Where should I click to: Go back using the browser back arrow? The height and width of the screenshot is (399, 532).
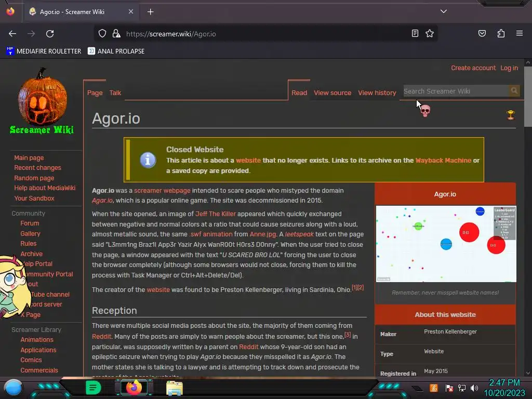click(12, 34)
